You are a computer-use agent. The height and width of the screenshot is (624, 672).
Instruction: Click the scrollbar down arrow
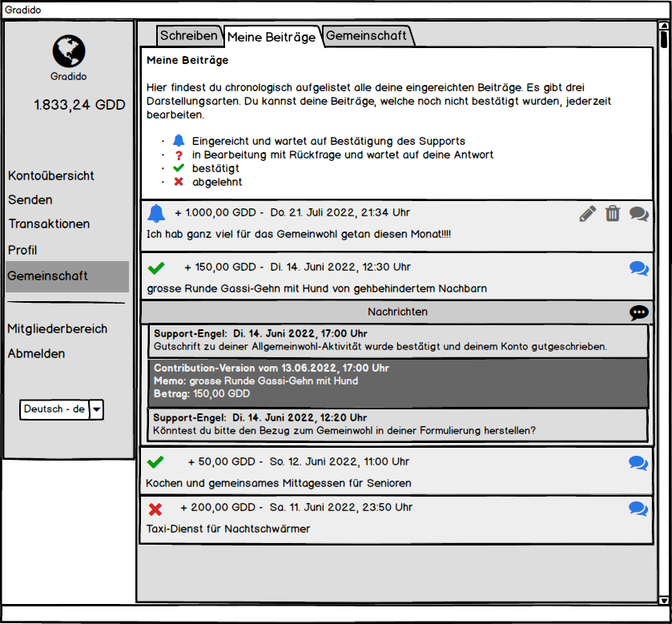[x=663, y=600]
